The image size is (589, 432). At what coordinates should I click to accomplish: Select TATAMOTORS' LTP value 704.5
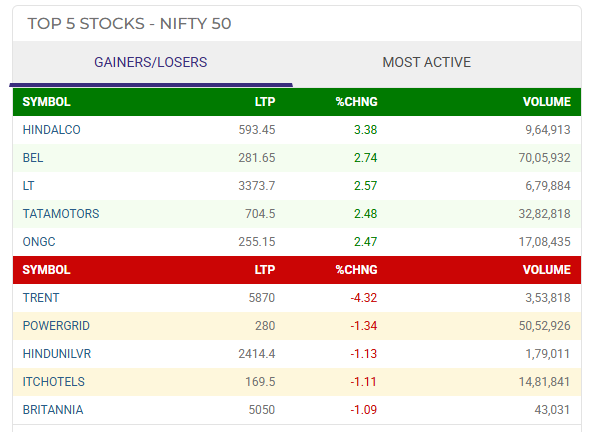pos(260,214)
